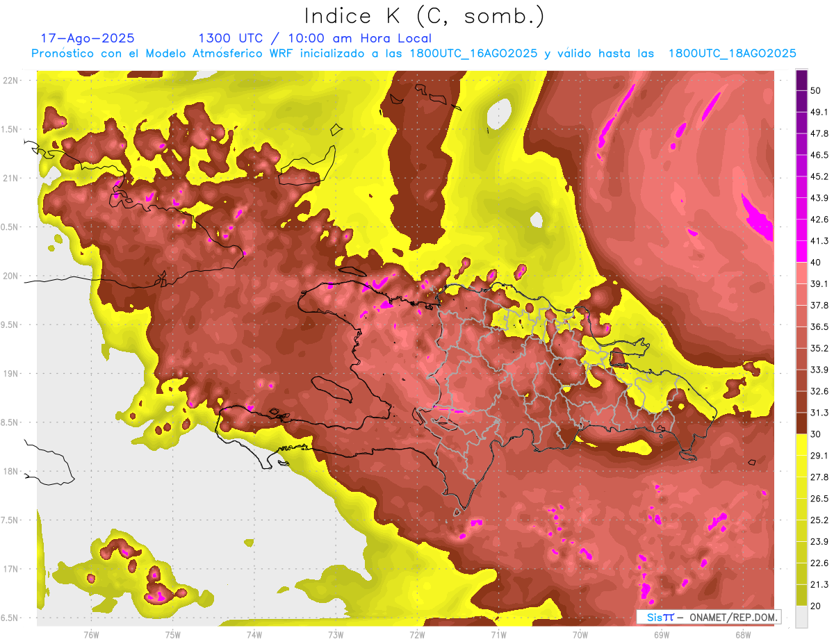Click latitude label "17N"
Viewport: 834px width, 644px height.
point(10,569)
